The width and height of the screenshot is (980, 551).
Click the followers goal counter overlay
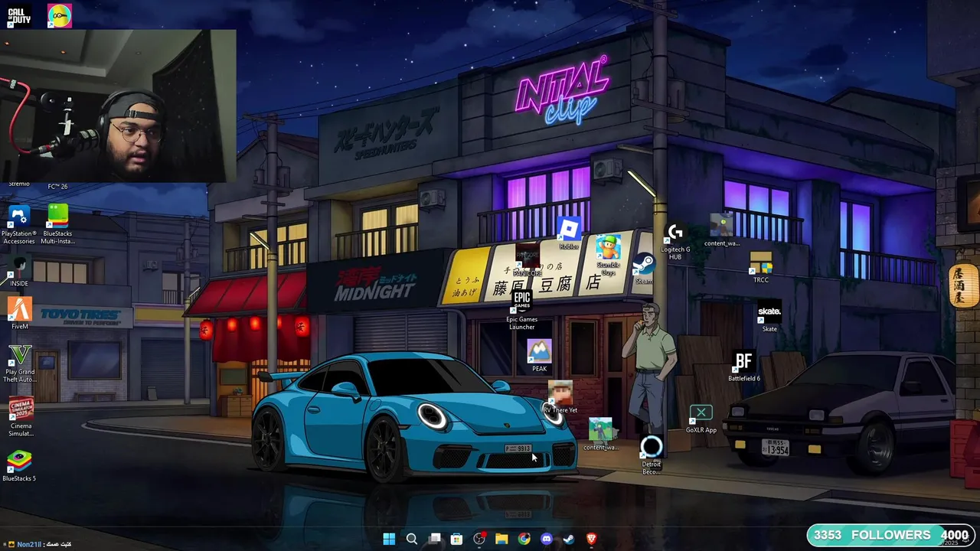tap(891, 536)
